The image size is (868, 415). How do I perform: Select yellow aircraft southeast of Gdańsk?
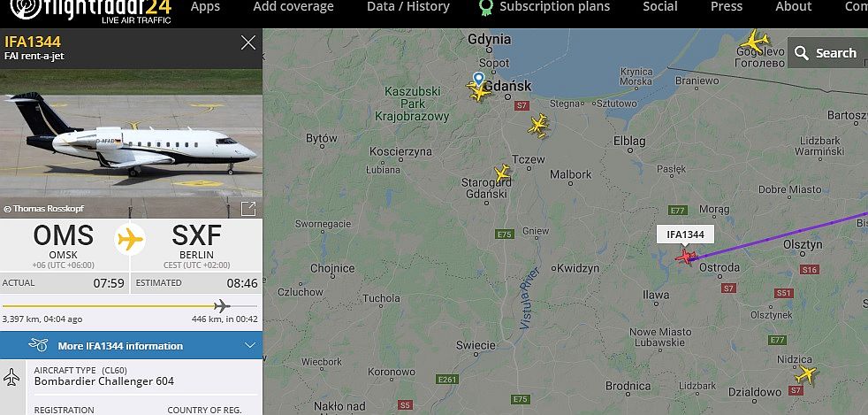tap(538, 126)
